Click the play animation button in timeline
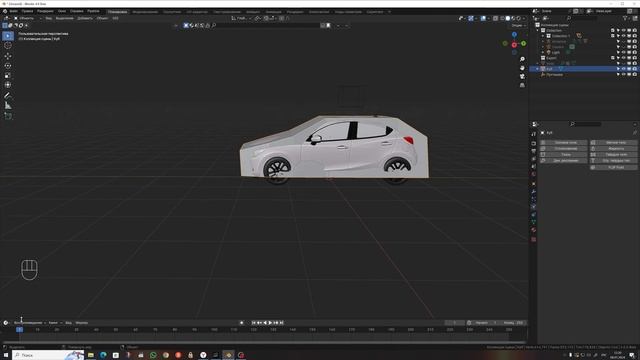Screen dimensions: 640x360 [270, 323]
